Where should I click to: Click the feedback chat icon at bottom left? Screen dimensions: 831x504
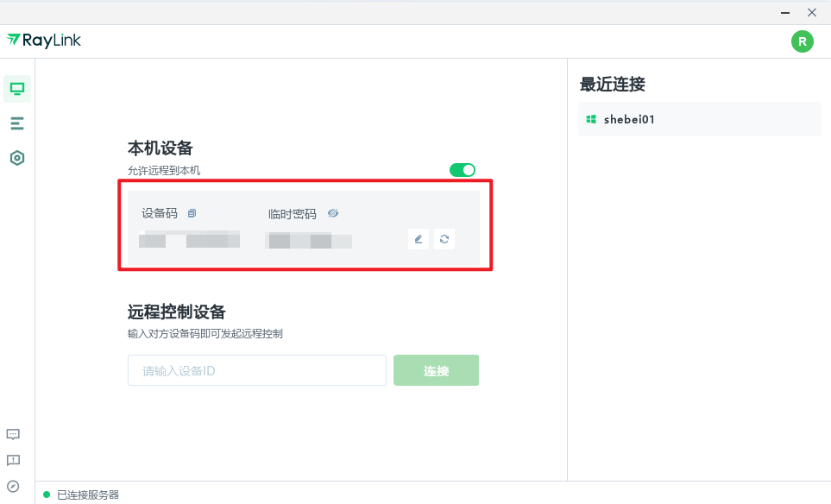13,434
